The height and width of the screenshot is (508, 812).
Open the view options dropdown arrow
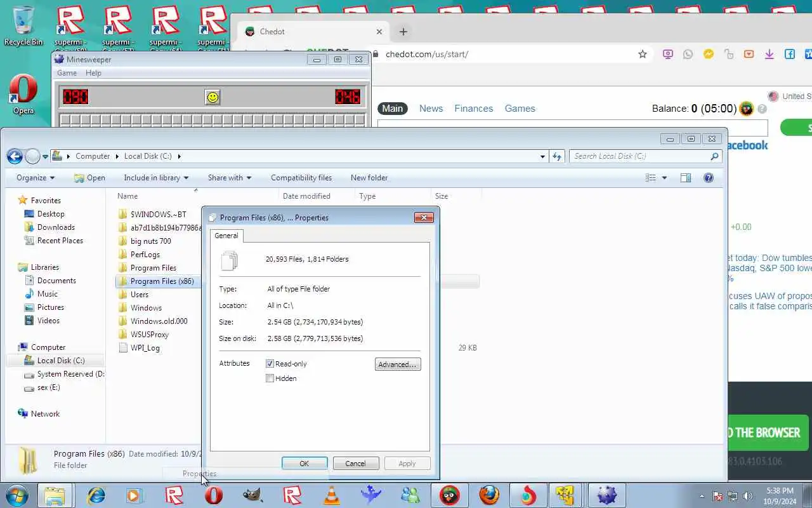click(664, 178)
